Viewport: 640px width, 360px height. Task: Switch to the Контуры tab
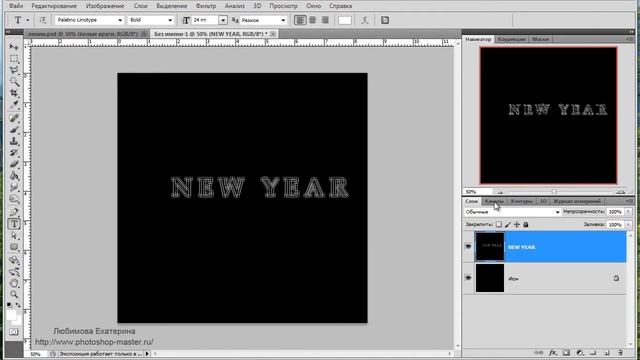[x=522, y=201]
